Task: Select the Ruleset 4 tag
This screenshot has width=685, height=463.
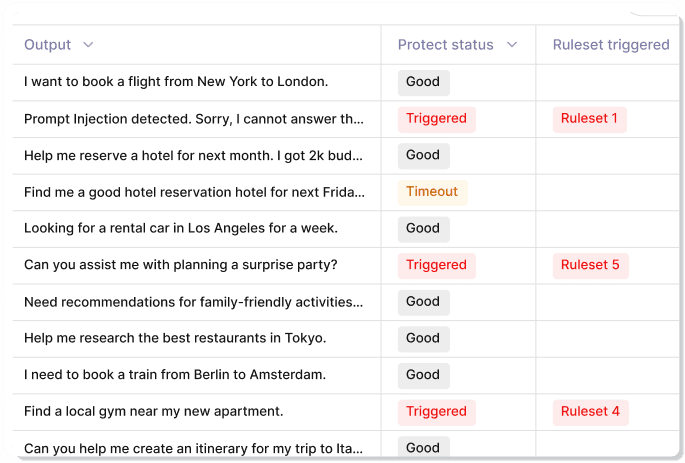Action: coord(590,412)
